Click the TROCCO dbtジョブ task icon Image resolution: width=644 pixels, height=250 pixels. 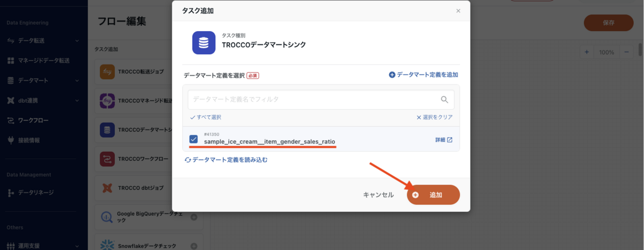(108, 188)
